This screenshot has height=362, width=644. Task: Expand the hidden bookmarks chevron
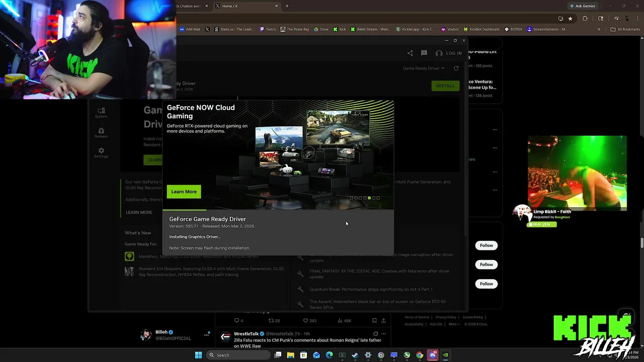(599, 29)
